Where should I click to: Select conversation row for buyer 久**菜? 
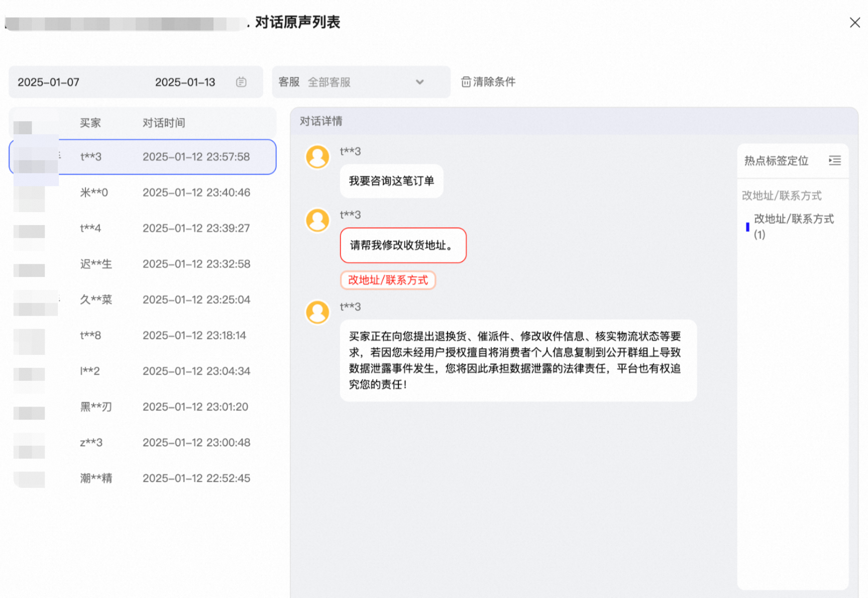click(143, 300)
